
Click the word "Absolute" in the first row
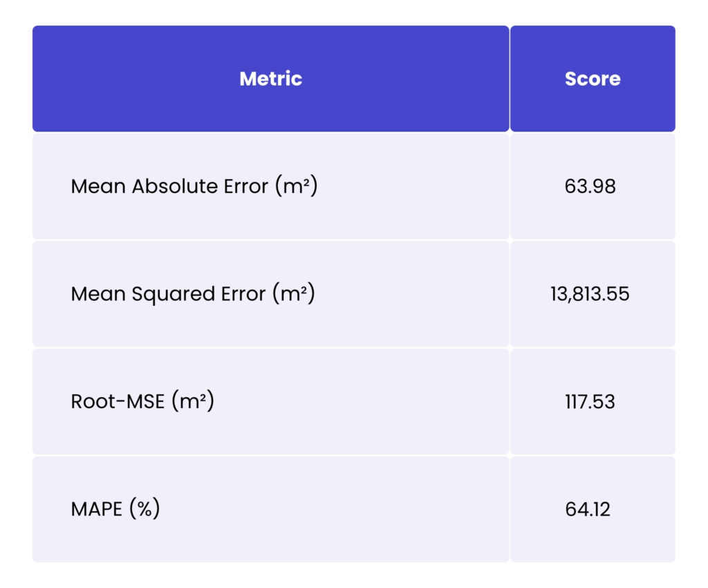[166, 187]
